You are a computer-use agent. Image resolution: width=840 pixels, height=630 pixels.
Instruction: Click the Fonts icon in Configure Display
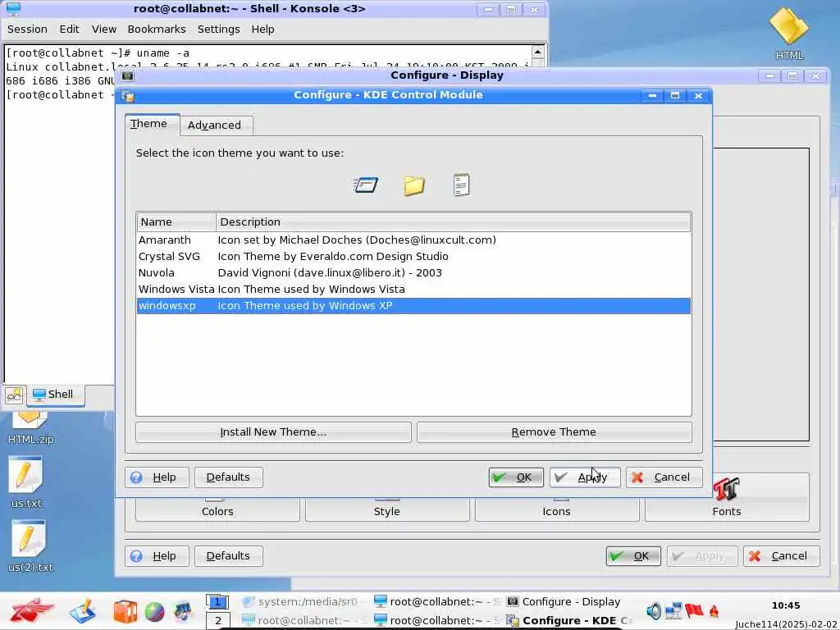click(727, 489)
